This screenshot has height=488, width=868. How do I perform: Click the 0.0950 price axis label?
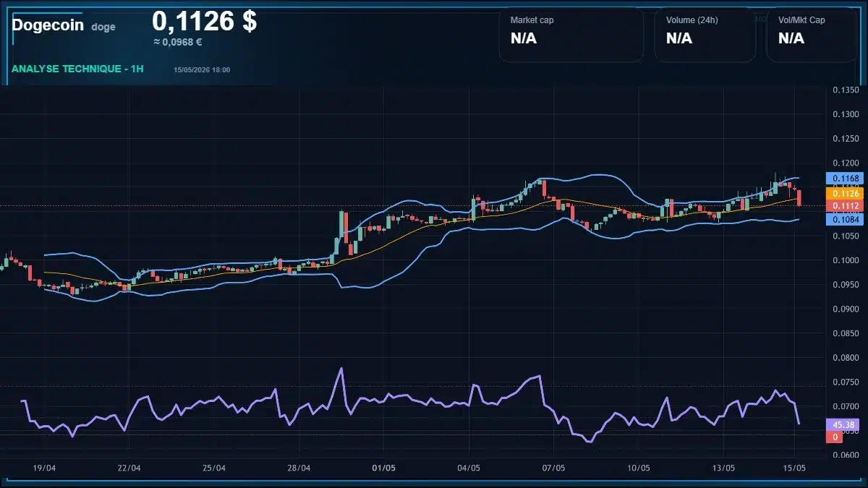click(x=846, y=285)
